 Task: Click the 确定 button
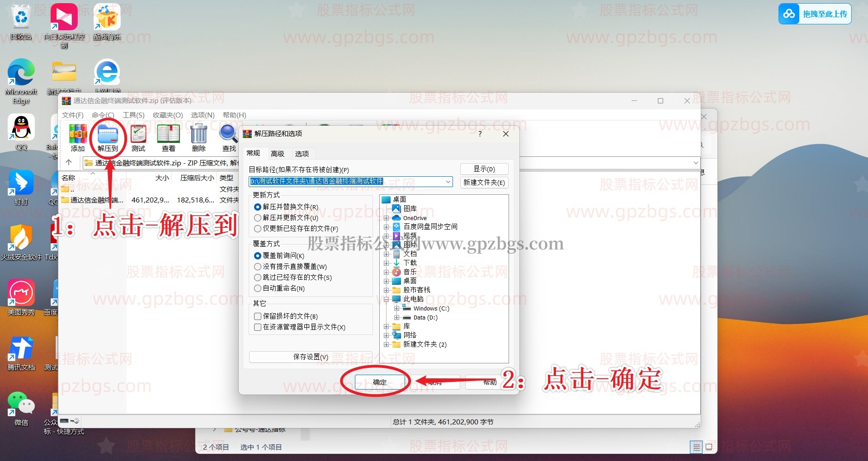[380, 382]
